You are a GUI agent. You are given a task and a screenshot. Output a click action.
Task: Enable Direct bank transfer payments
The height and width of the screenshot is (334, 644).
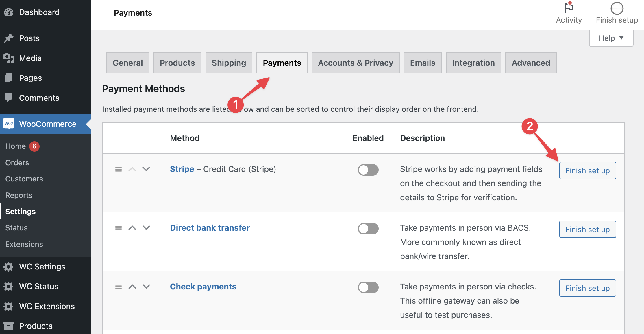[x=368, y=229]
